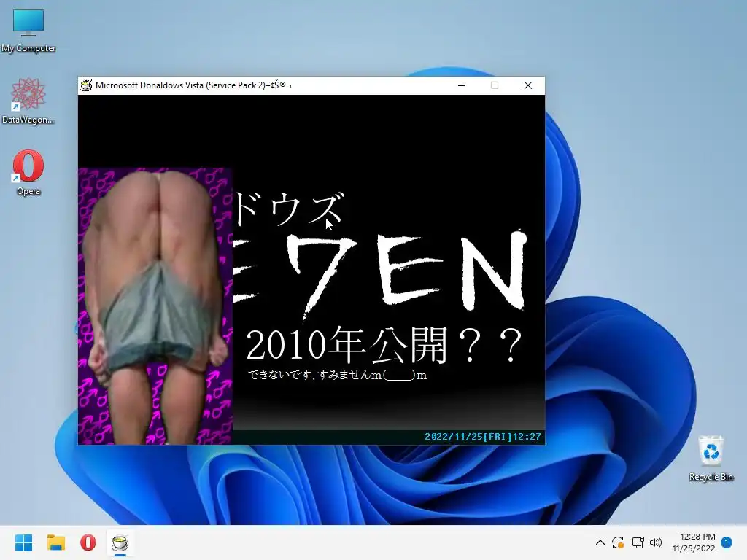
Task: Open the My Computer desktop icon
Action: tap(28, 30)
